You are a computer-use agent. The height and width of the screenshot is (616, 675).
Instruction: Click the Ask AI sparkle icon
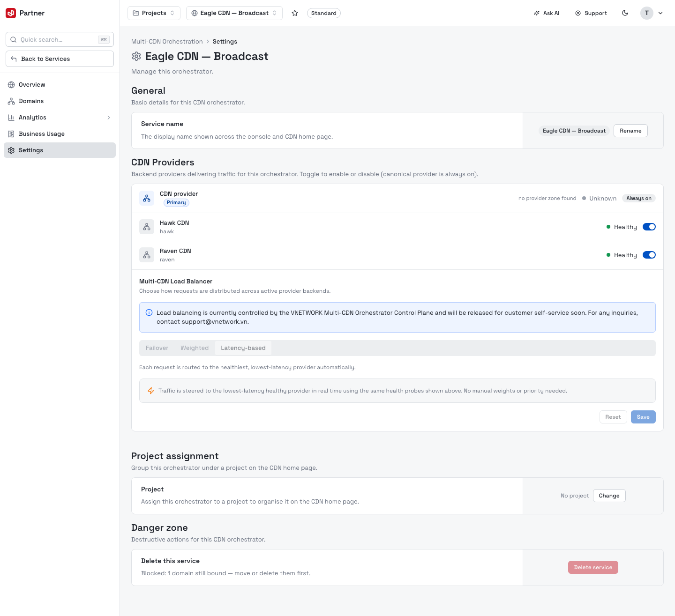(537, 13)
